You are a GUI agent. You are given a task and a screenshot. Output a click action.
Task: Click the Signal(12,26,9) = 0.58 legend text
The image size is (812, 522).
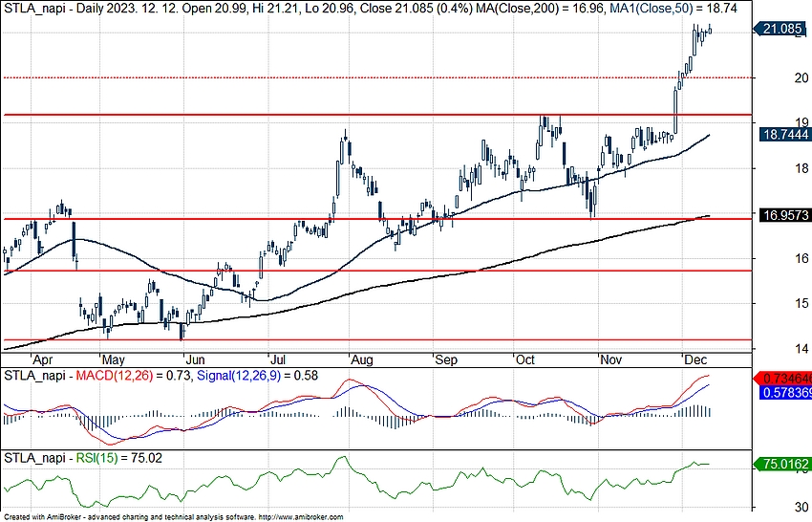(x=257, y=376)
